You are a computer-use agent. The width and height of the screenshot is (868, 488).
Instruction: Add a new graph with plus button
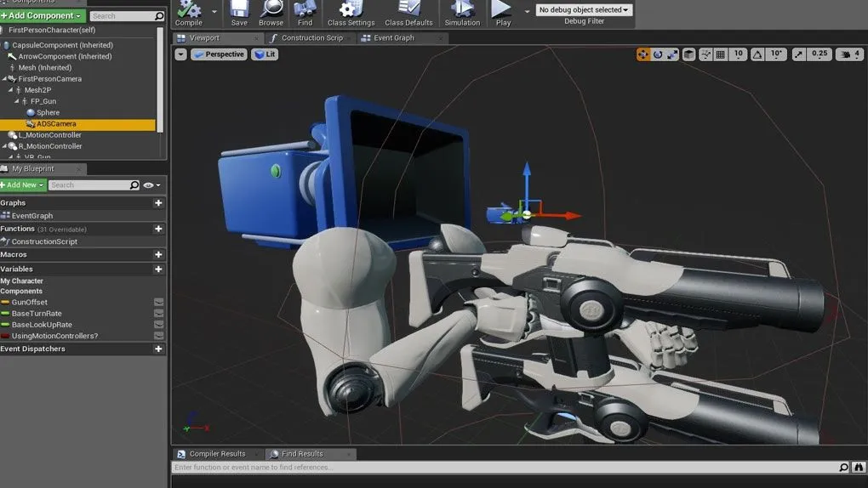point(158,203)
